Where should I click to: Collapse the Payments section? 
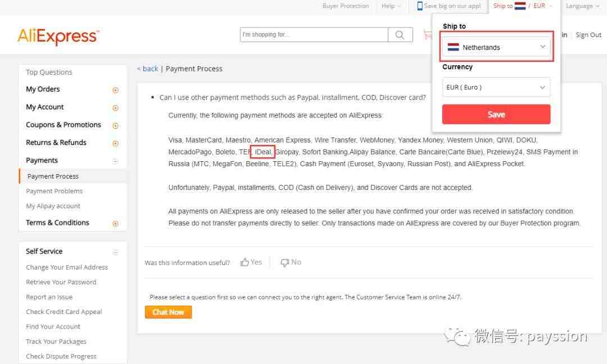point(115,161)
